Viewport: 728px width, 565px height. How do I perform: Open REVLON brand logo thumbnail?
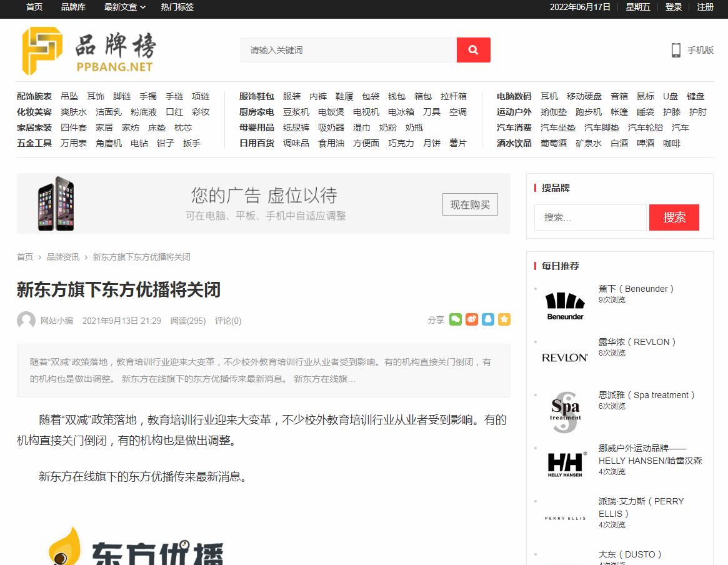565,357
